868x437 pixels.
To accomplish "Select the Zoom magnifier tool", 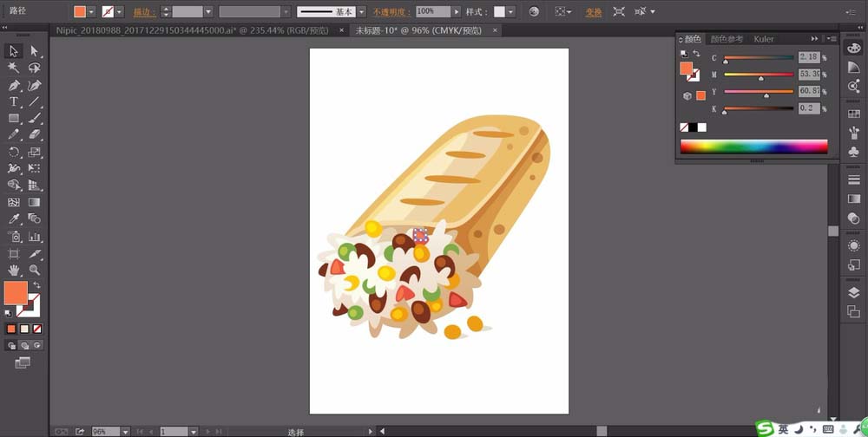I will coord(35,270).
